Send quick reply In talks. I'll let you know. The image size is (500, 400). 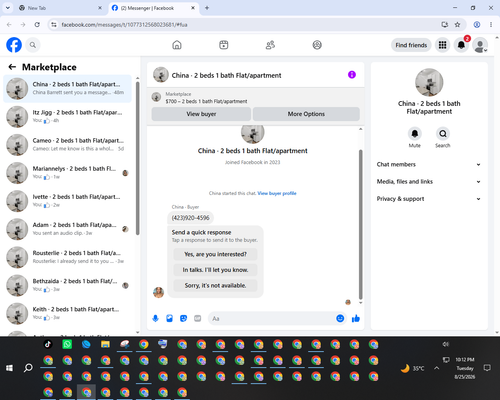(x=215, y=270)
